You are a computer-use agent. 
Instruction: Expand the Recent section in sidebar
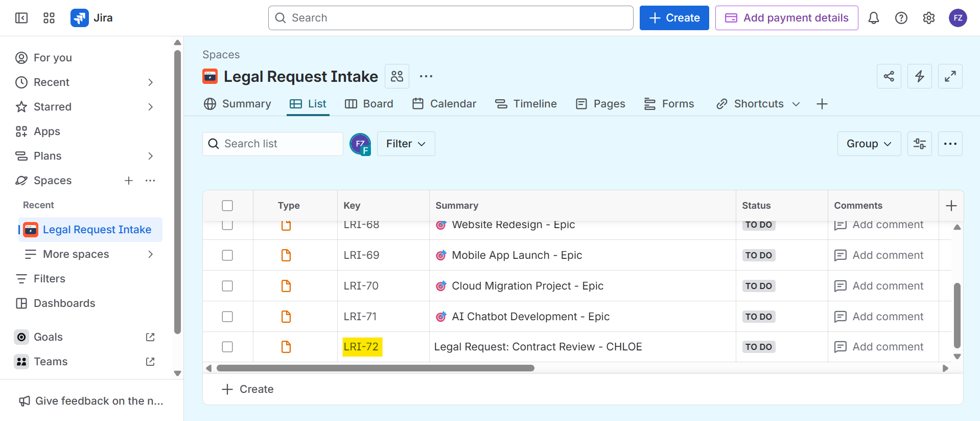pos(150,82)
